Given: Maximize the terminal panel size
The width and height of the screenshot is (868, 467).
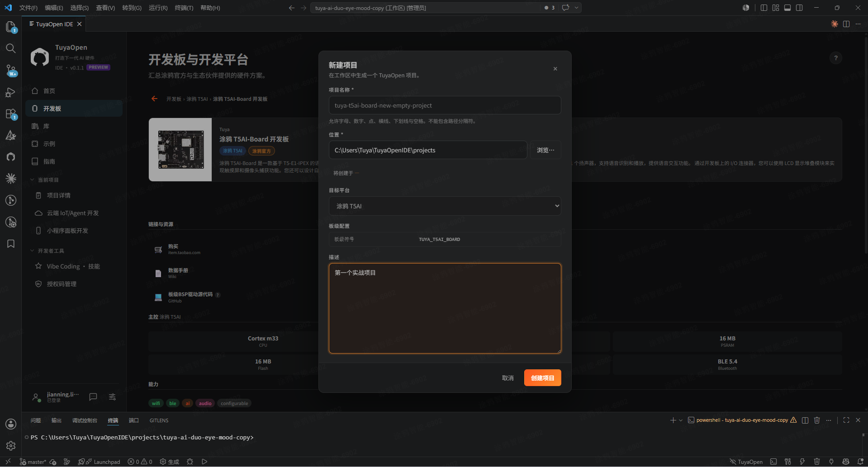Looking at the screenshot, I should [x=846, y=420].
